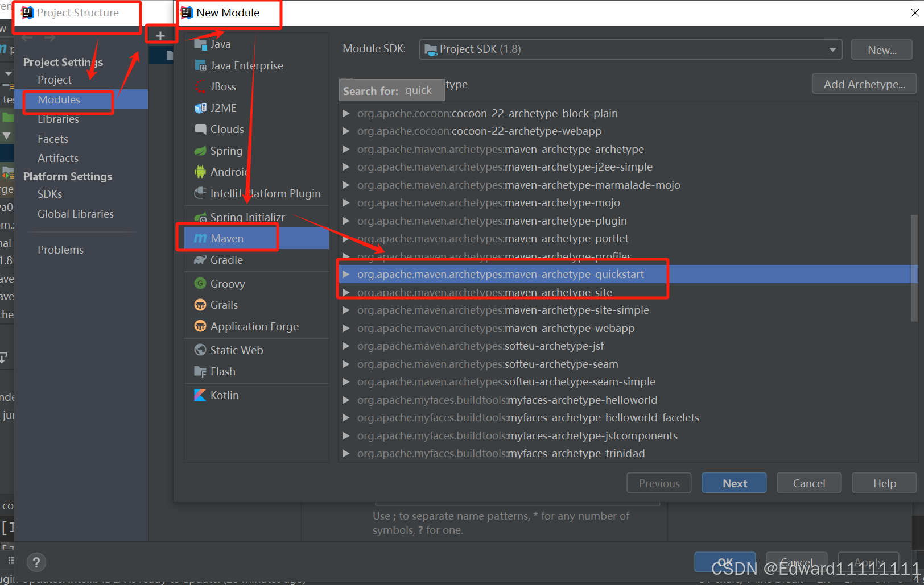The height and width of the screenshot is (585, 924).
Task: Select the Android robot icon
Action: [200, 172]
